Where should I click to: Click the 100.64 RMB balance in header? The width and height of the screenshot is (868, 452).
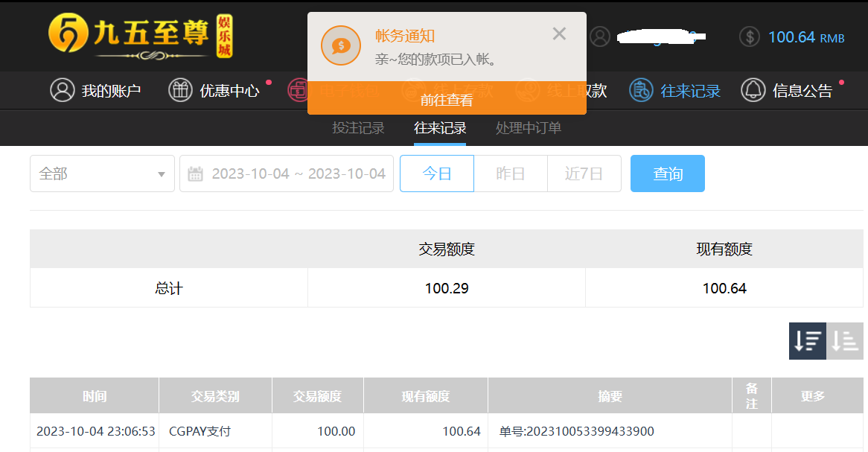(806, 37)
